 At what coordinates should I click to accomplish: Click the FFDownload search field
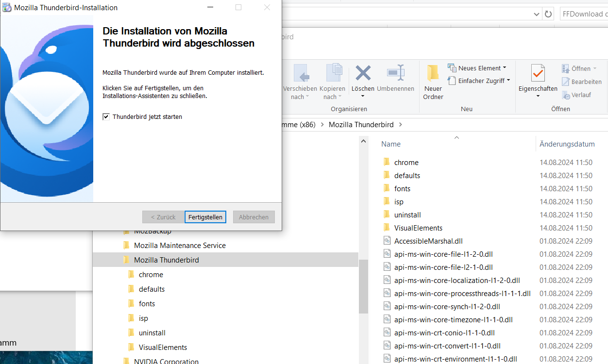584,14
